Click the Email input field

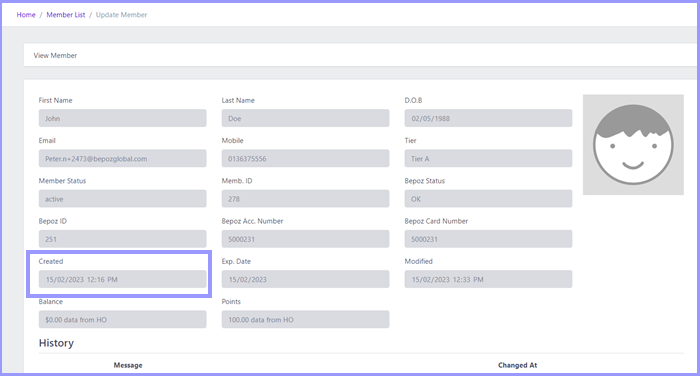point(122,159)
